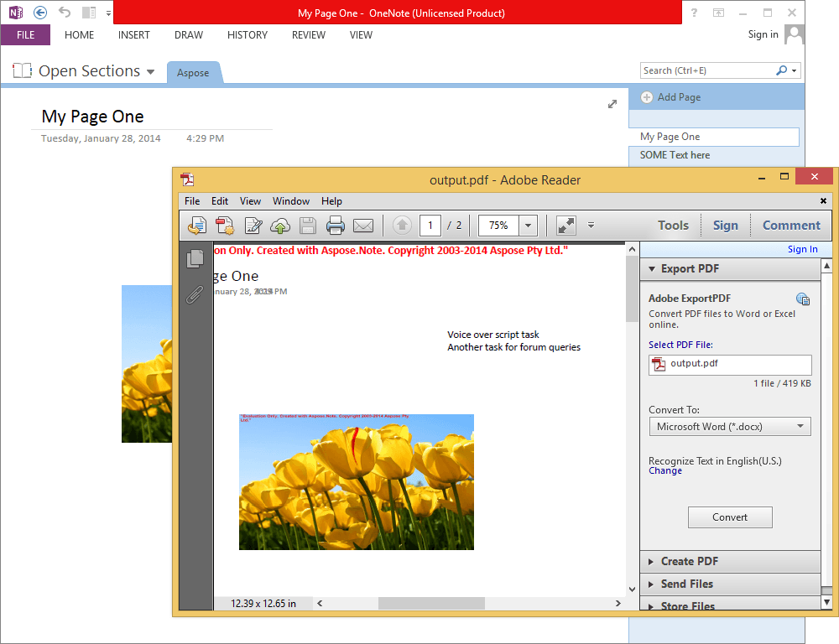
Task: Click the page number field showing 1
Action: (430, 226)
